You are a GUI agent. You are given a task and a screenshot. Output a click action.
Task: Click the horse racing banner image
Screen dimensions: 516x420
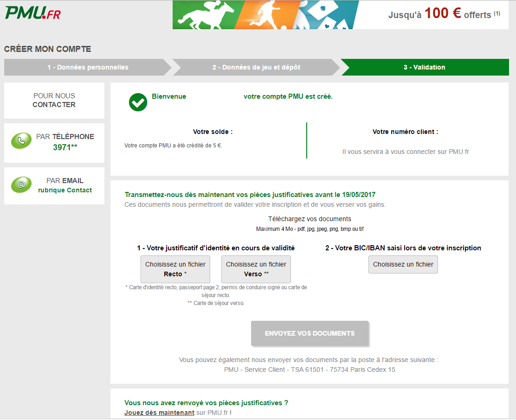point(265,15)
